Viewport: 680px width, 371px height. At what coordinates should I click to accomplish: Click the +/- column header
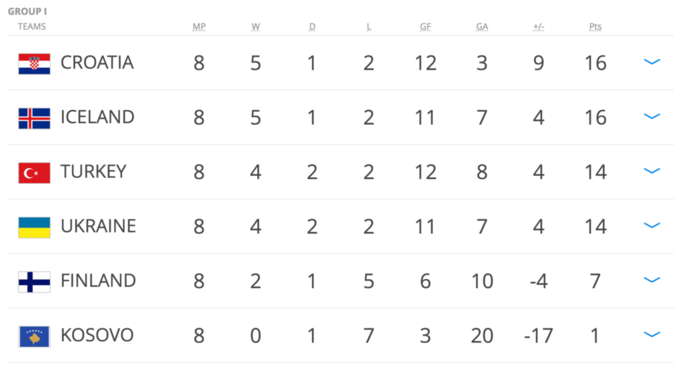click(x=539, y=27)
